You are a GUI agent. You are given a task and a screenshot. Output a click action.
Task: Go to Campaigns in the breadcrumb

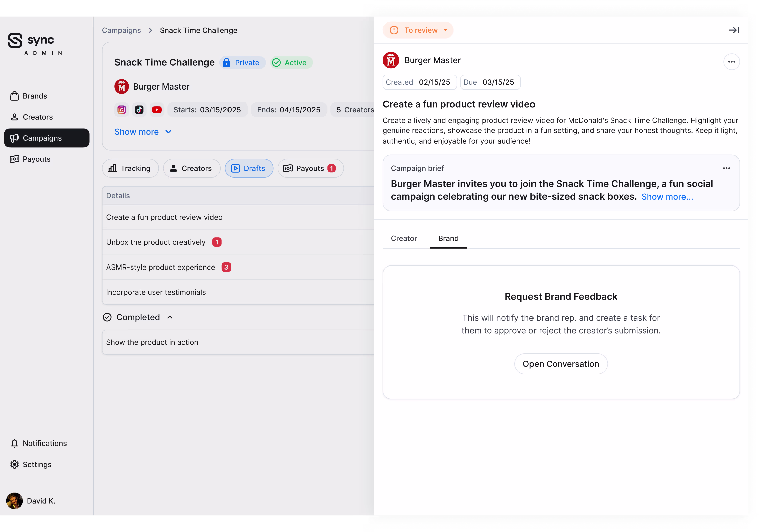(x=121, y=30)
